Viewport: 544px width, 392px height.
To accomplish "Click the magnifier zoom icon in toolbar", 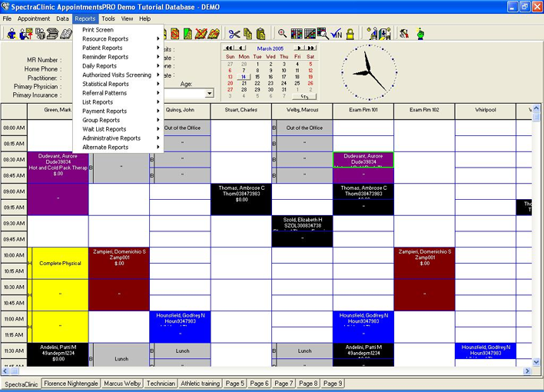I will (x=283, y=34).
